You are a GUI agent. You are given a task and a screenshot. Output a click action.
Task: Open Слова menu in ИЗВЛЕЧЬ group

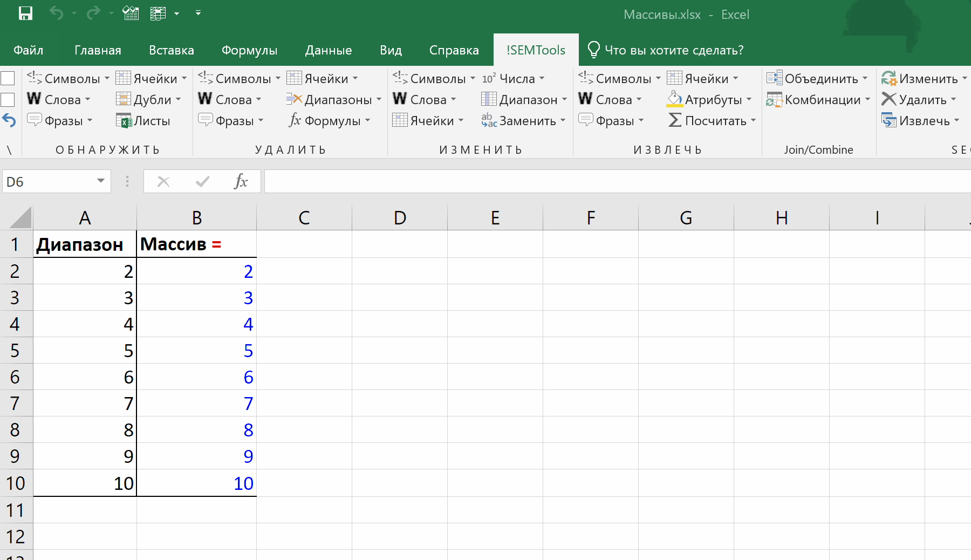[x=610, y=100]
